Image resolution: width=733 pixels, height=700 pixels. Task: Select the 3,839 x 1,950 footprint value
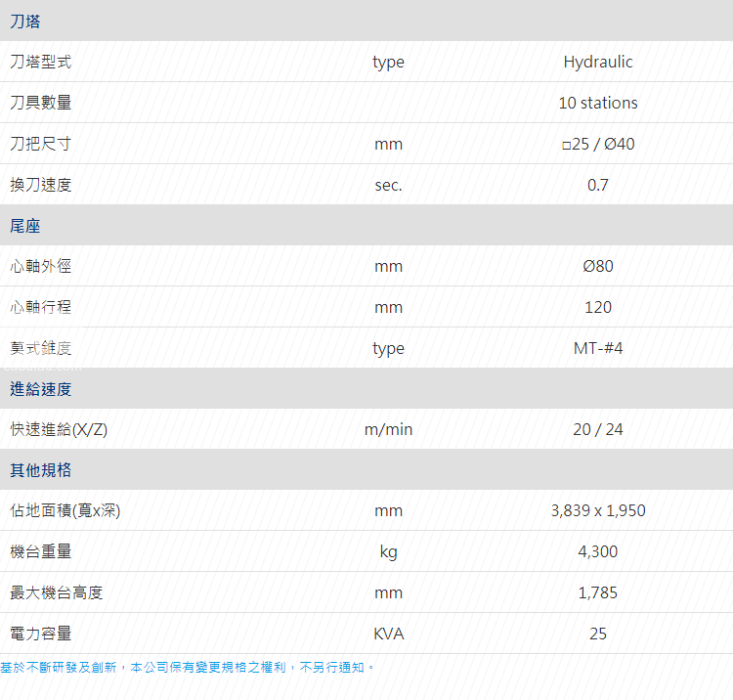597,510
